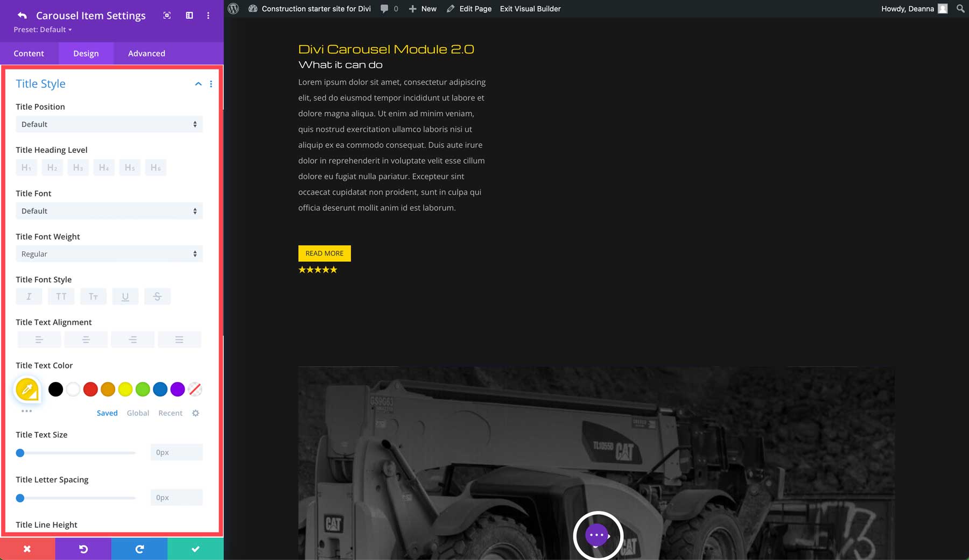Click the back arrow in settings header
The width and height of the screenshot is (969, 560).
(x=22, y=16)
